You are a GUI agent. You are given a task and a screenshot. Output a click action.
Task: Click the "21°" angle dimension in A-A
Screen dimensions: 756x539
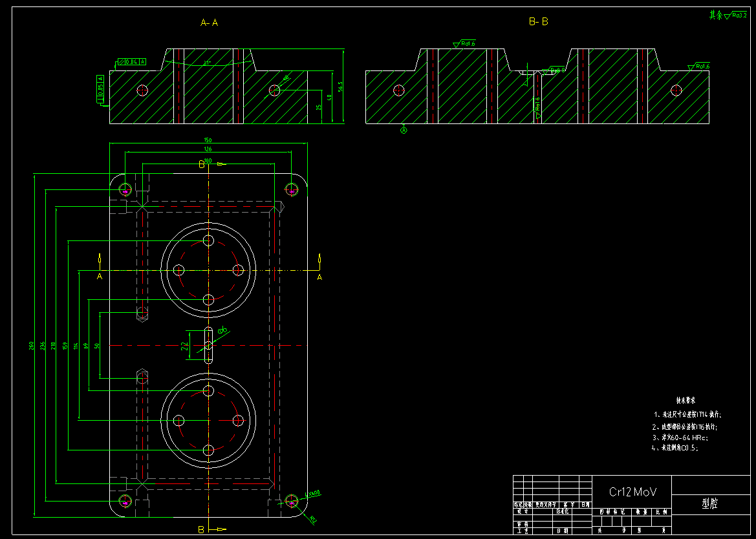pos(208,63)
